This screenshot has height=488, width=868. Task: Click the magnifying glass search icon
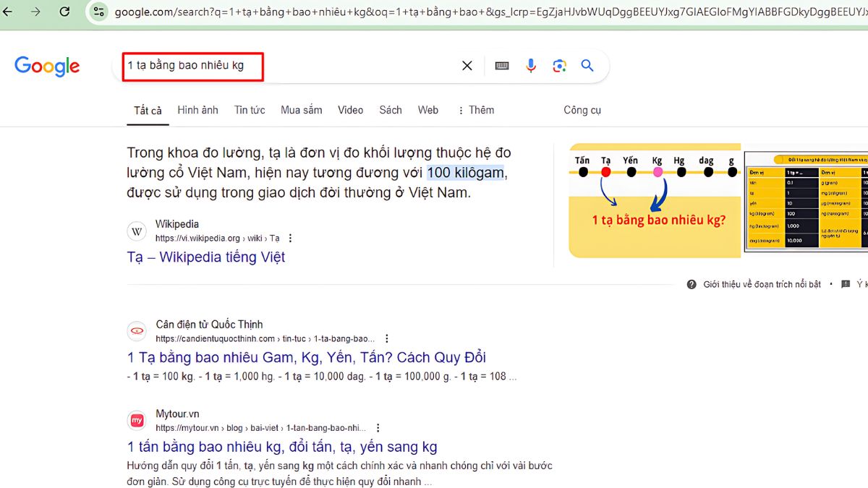tap(587, 65)
